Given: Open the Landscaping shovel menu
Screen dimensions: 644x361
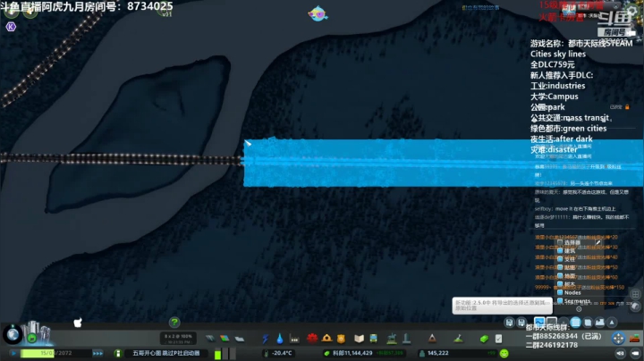Looking at the screenshot, I should (x=458, y=339).
